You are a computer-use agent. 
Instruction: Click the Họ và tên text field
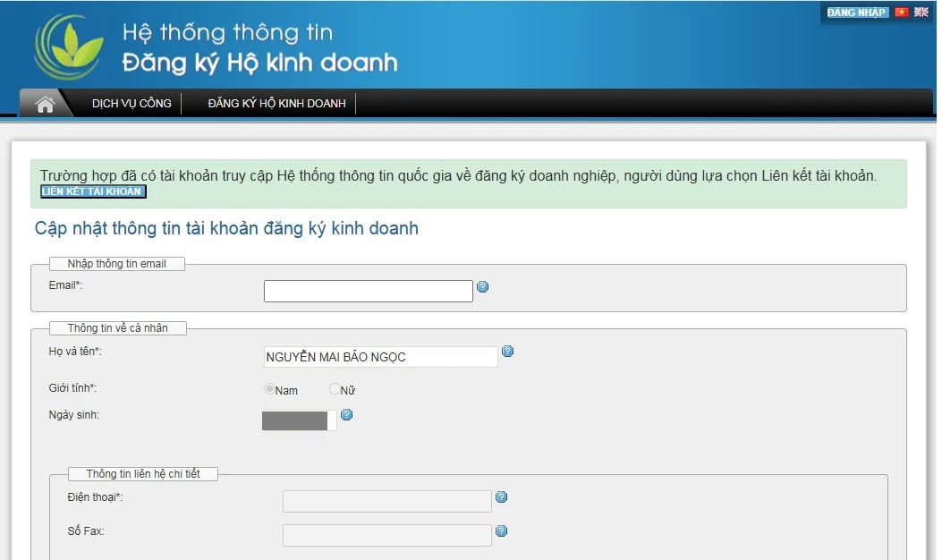coord(380,357)
